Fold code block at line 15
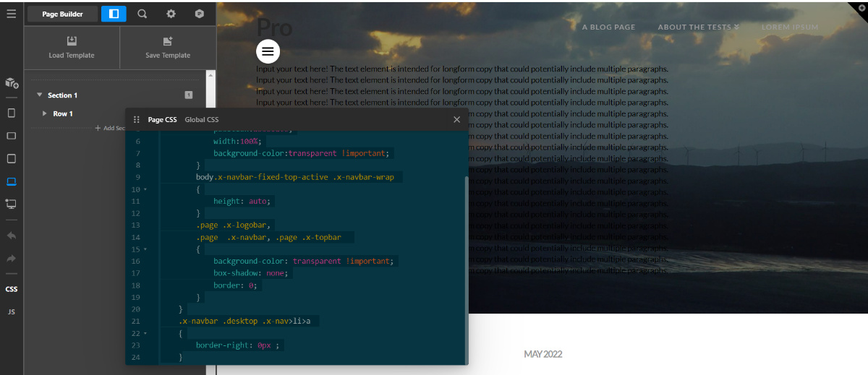Image resolution: width=868 pixels, height=375 pixels. pos(145,249)
